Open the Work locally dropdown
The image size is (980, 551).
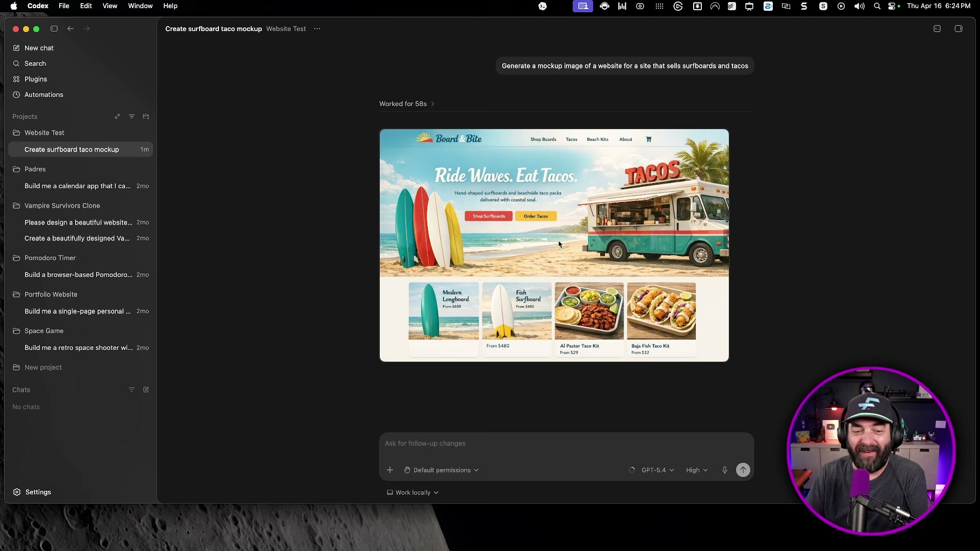pyautogui.click(x=412, y=492)
